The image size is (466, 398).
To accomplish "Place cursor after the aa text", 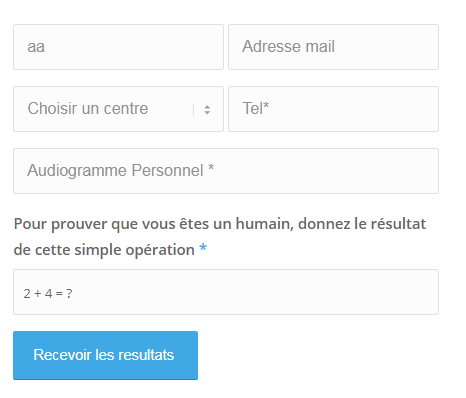I will [45, 47].
